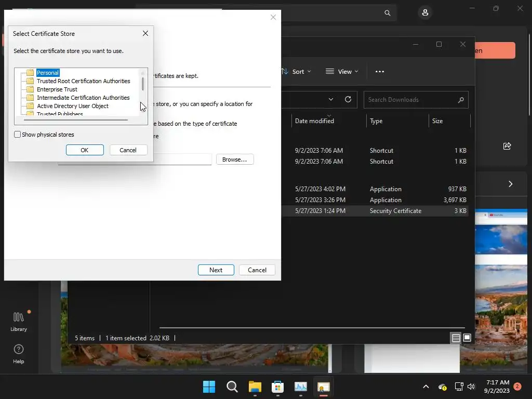Open Microsoft Store from the taskbar
532x399 pixels.
277,387
